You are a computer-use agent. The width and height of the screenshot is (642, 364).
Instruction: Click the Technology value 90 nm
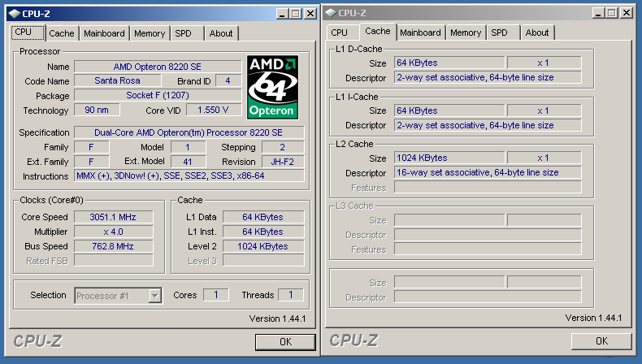click(x=97, y=110)
